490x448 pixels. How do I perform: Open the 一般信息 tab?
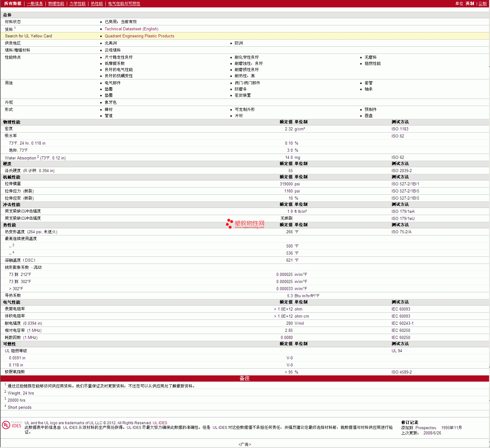click(35, 4)
